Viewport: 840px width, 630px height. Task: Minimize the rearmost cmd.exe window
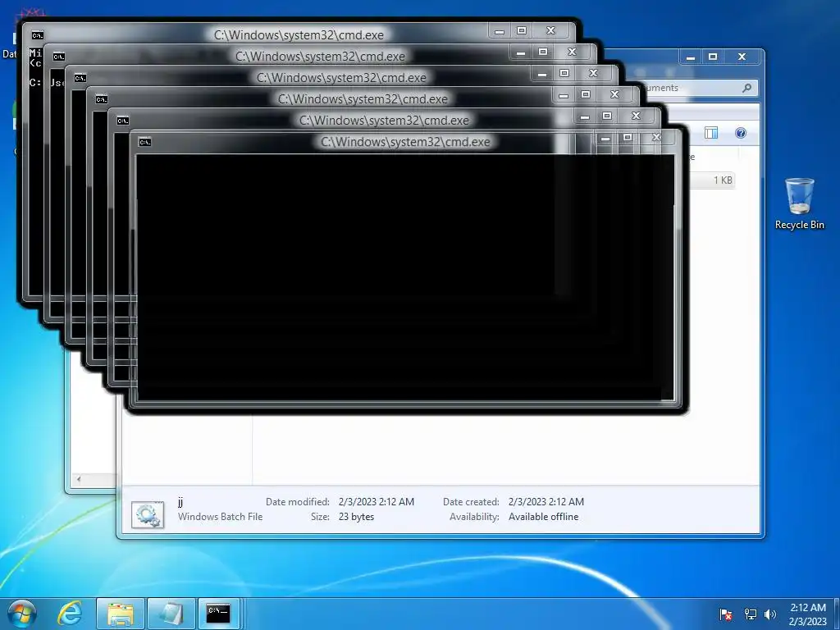[x=500, y=32]
